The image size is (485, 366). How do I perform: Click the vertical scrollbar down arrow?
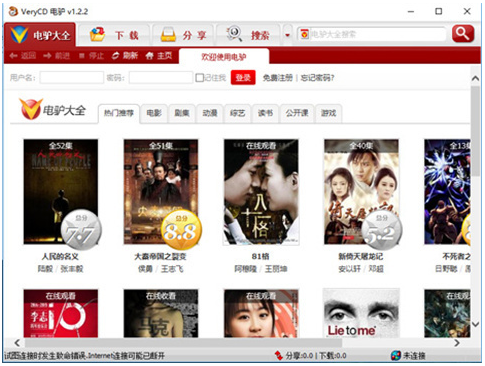[x=475, y=324]
